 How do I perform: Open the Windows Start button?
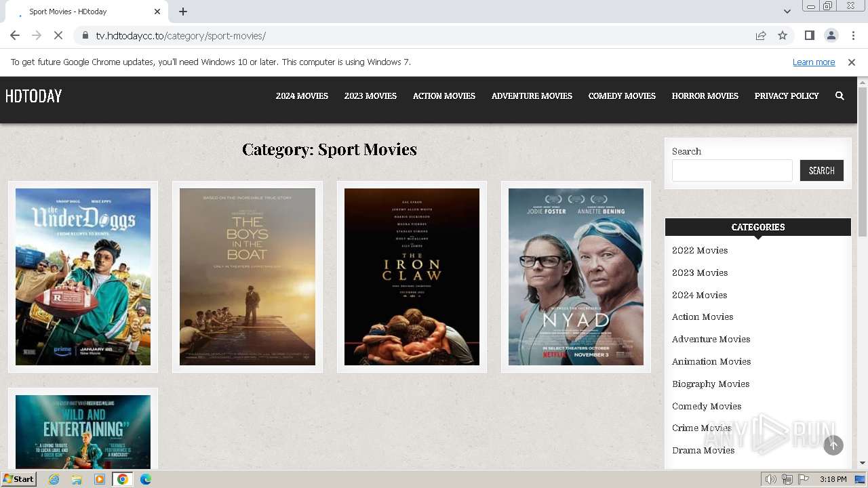coord(19,479)
